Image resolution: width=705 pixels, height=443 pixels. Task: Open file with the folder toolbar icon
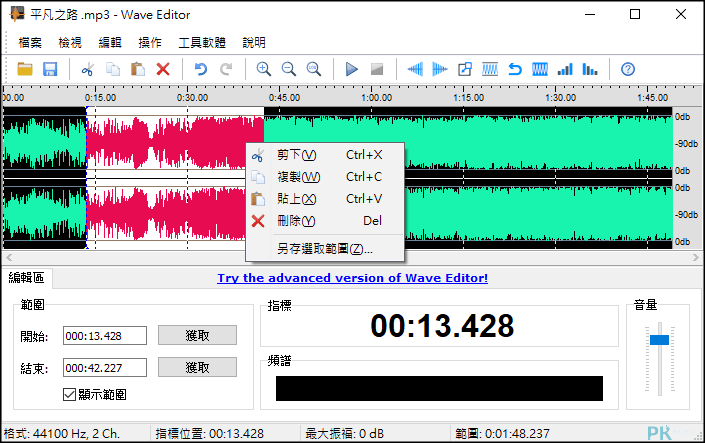click(x=25, y=69)
